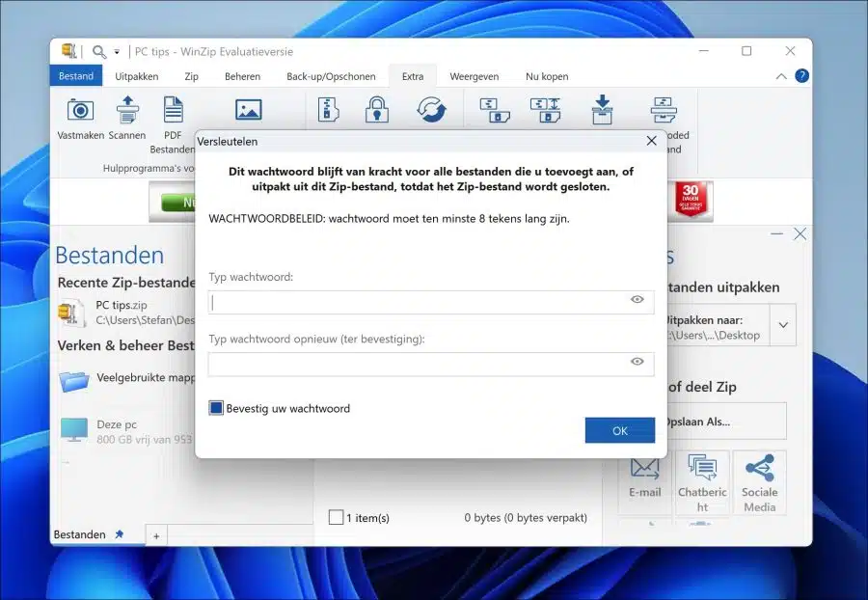This screenshot has width=868, height=600.
Task: Collapse the ribbon with the chevron
Action: pyautogui.click(x=781, y=76)
